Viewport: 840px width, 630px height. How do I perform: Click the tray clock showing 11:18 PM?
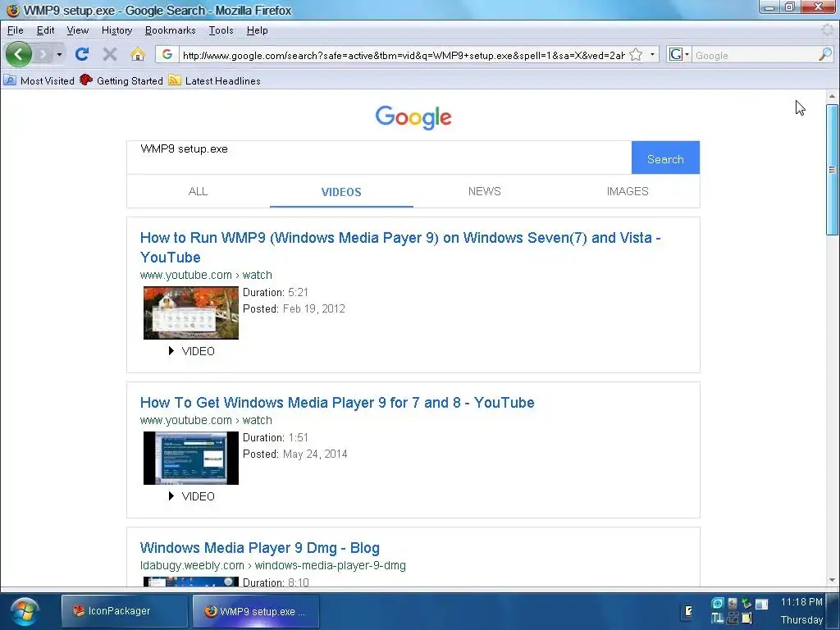[x=801, y=602]
